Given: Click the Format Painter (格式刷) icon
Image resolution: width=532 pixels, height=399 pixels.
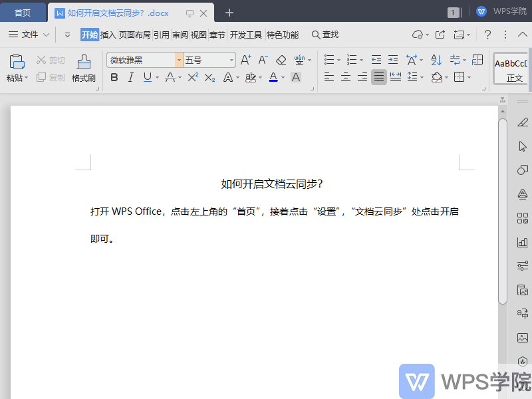Looking at the screenshot, I should [x=84, y=62].
